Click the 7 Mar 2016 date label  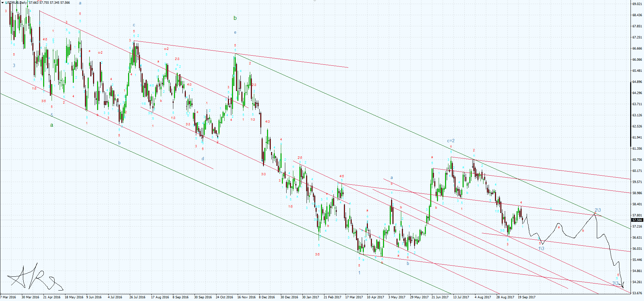(x=8, y=297)
